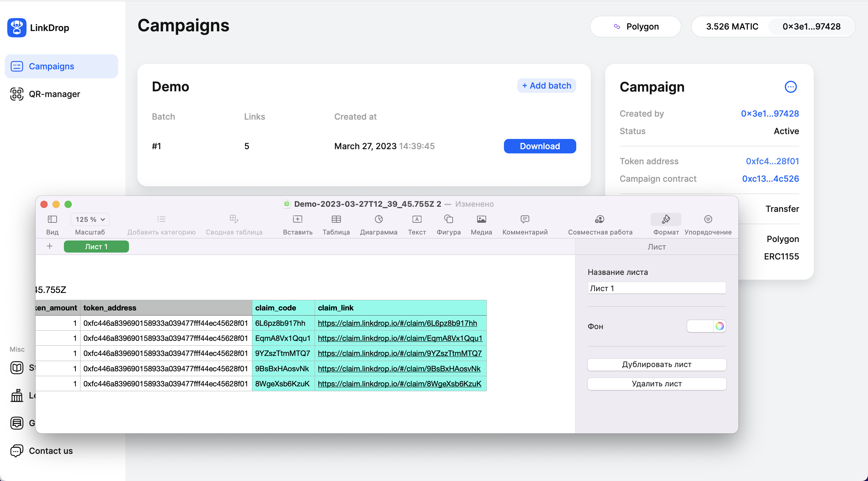The height and width of the screenshot is (481, 868).
Task: Open claim link ending 9BsBxHAosvNk
Action: (399, 369)
